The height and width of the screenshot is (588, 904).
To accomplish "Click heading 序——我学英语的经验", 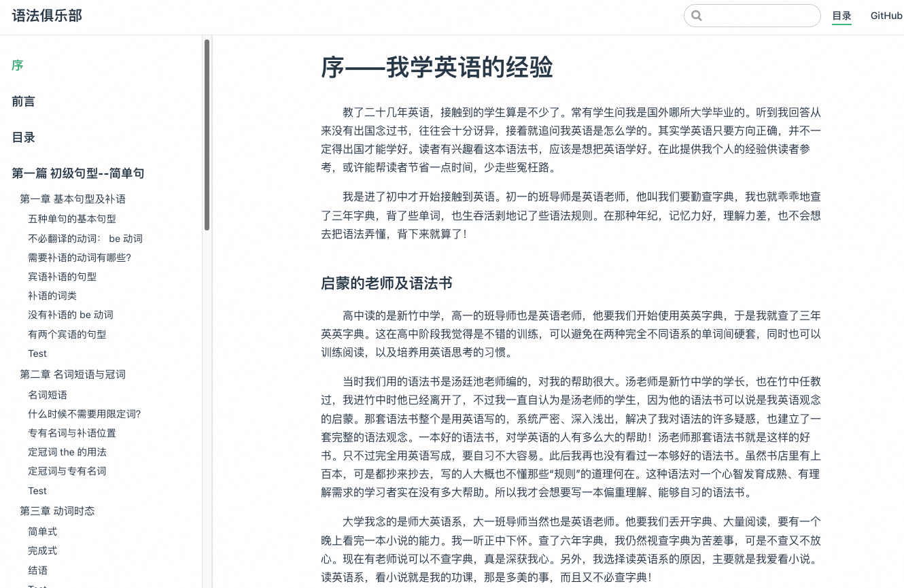I will (x=437, y=68).
